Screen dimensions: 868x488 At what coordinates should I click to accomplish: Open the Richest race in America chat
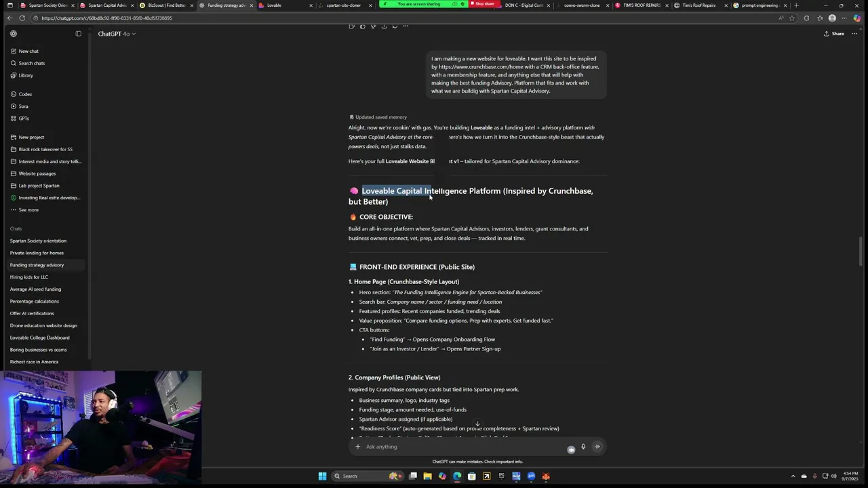point(34,362)
